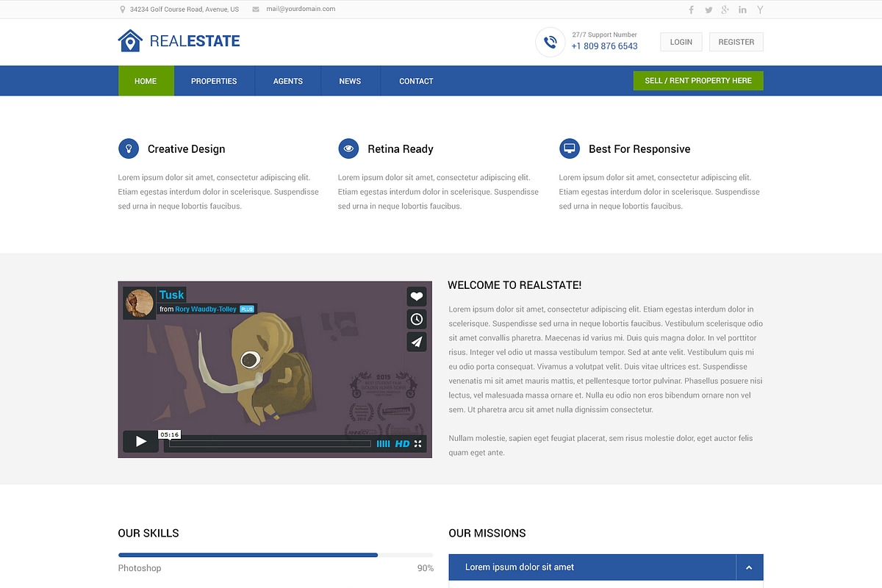Click the mail@yourdomain.com email address
Image resolution: width=882 pixels, height=588 pixels.
[301, 10]
